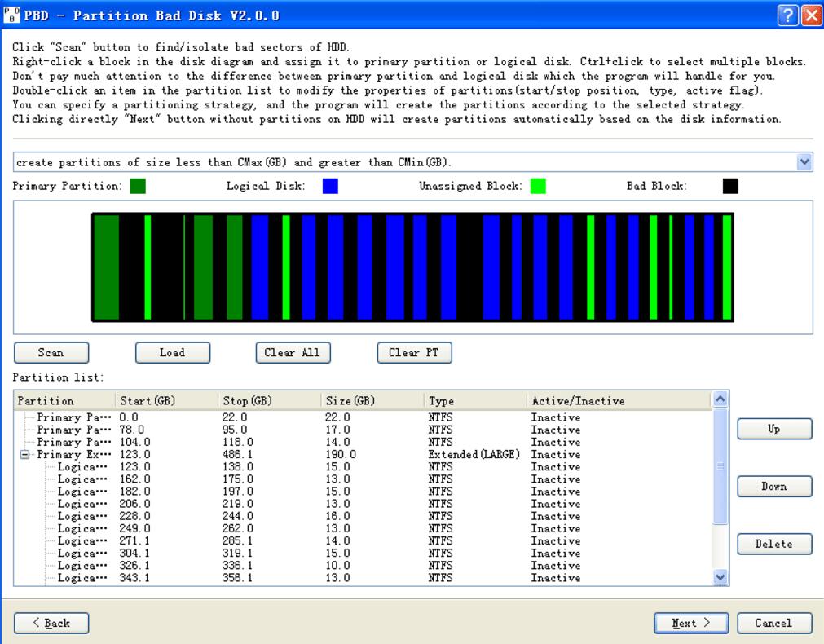Image resolution: width=824 pixels, height=644 pixels.
Task: Collapse the Primary Extended partition tree node
Action: point(24,454)
